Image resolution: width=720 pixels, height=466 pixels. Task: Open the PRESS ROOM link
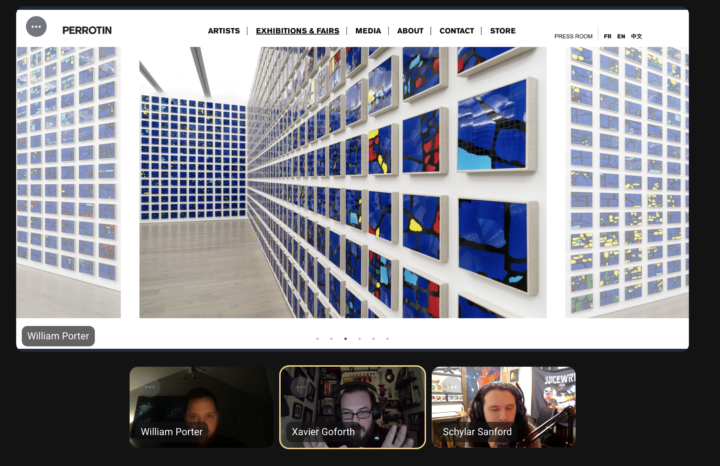pos(573,36)
